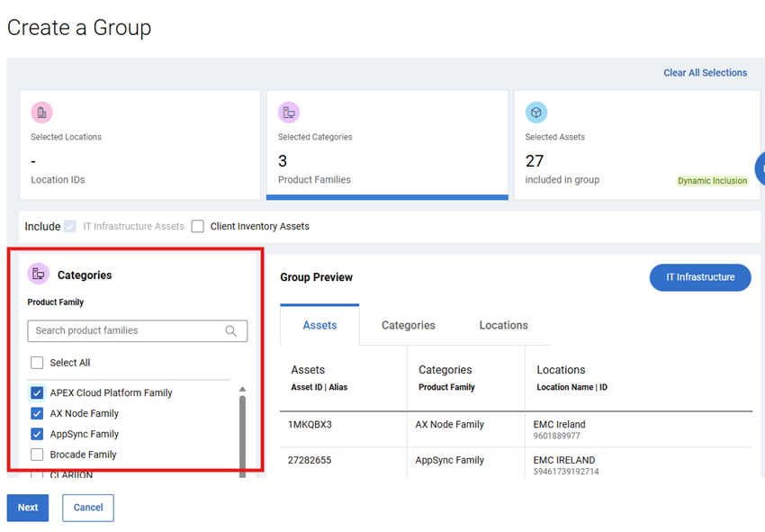
Task: Click the Cancel button
Action: point(88,508)
